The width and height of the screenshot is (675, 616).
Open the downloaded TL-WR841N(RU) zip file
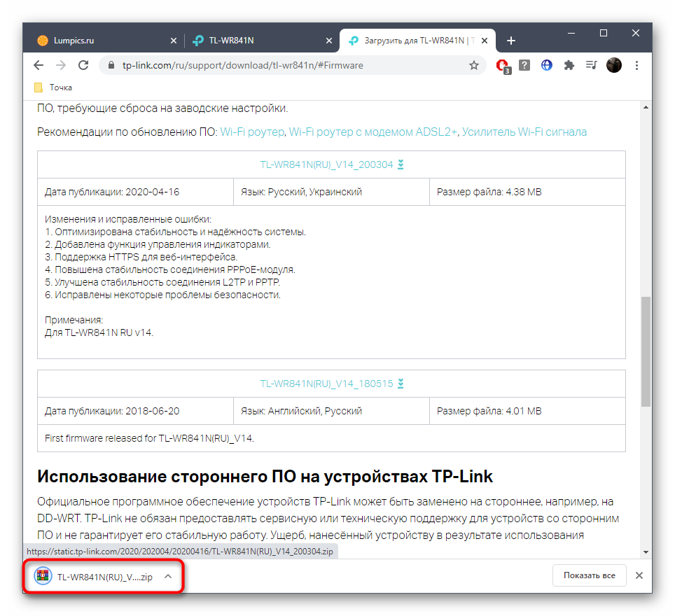93,577
